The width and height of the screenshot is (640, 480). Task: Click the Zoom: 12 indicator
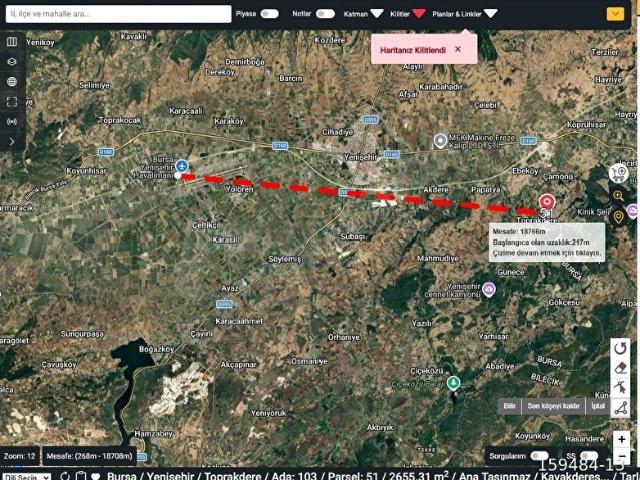20,456
